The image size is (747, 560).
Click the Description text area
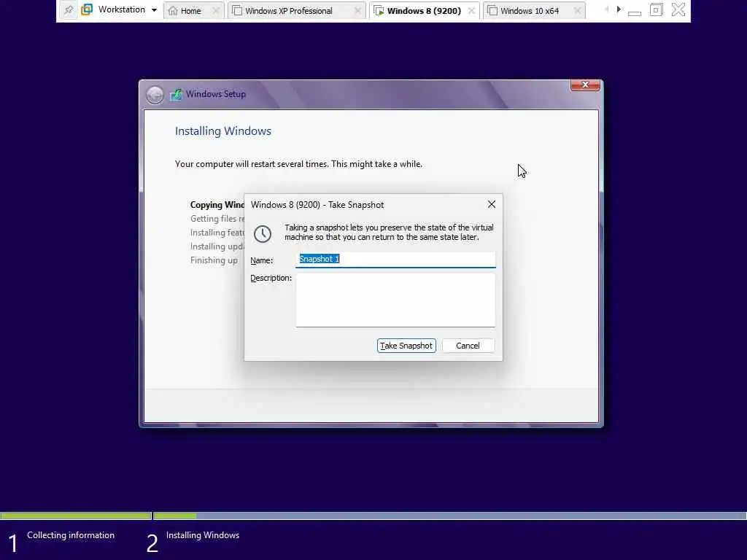click(x=395, y=300)
